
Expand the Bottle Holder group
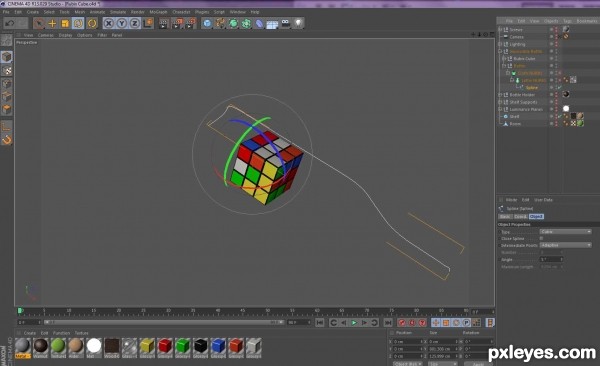point(500,95)
